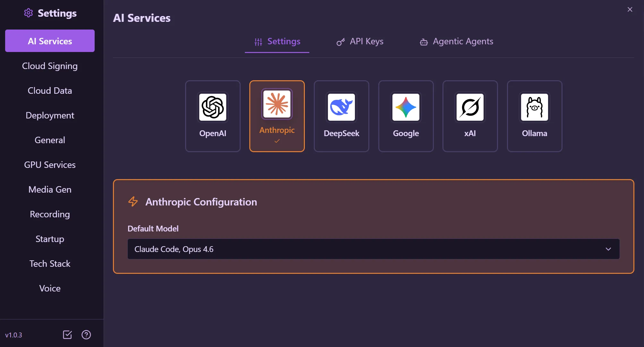This screenshot has width=644, height=347.
Task: Click the DeepSeek provider label
Action: tap(341, 133)
